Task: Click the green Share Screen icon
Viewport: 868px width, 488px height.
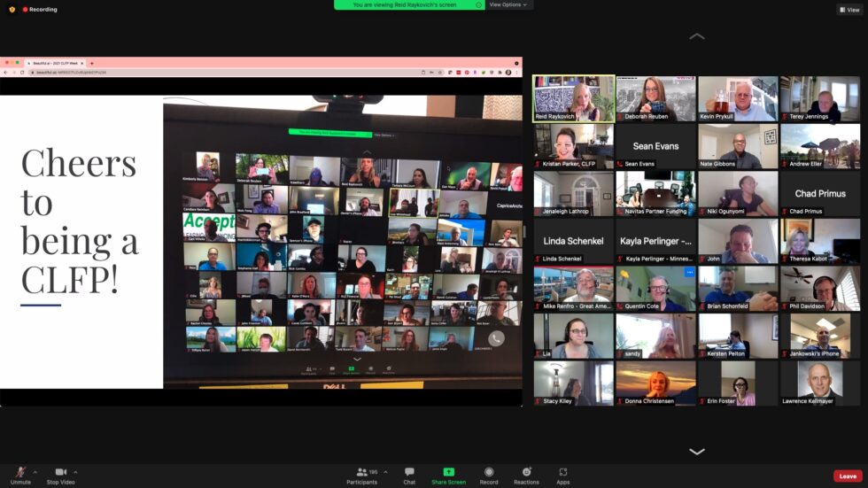Action: click(x=448, y=472)
